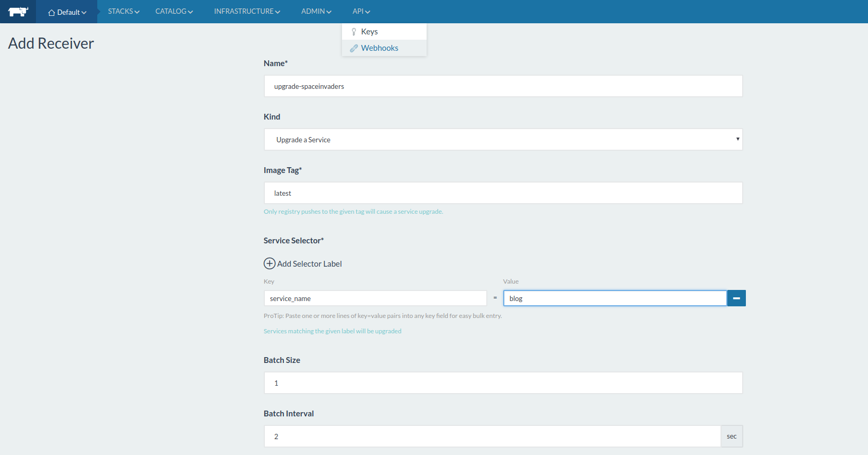This screenshot has width=868, height=455.
Task: Select Webhooks from the API dropdown
Action: click(384, 48)
